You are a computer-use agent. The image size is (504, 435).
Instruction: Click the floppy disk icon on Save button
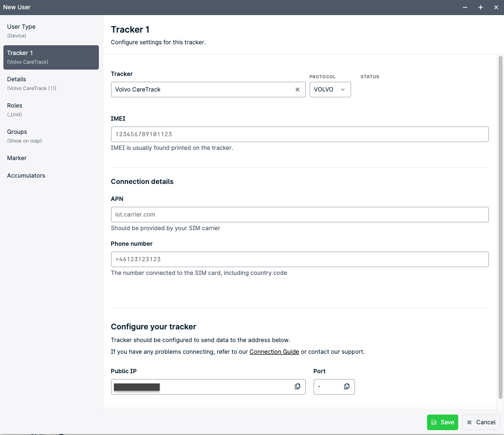[434, 422]
